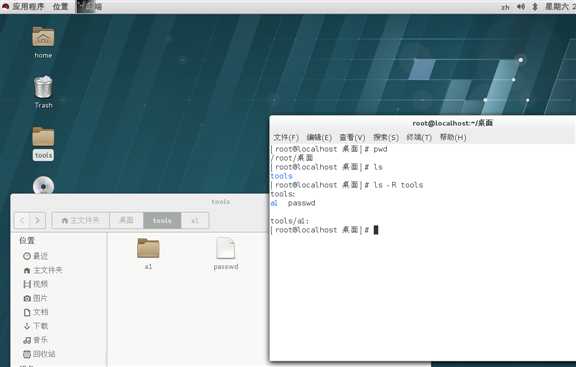Click the zh input method indicator
Image resolution: width=576 pixels, height=367 pixels.
pos(505,7)
